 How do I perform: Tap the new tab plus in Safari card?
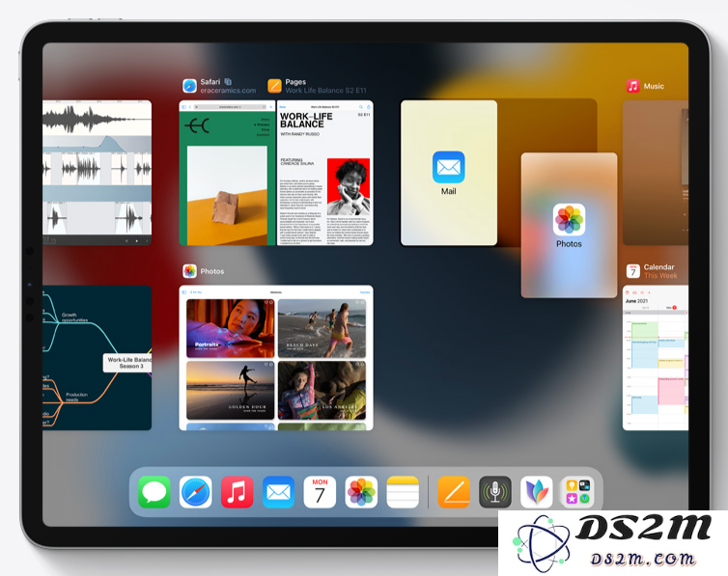coord(271,107)
